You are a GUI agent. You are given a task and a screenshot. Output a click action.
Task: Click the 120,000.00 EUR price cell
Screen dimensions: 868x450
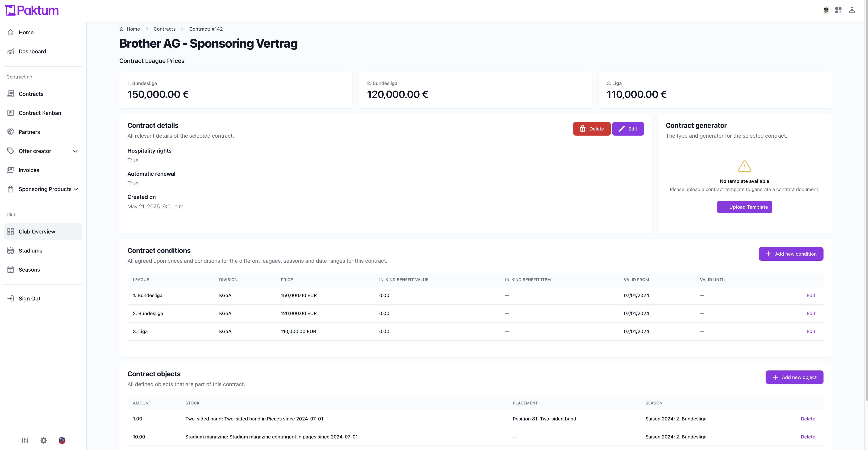(299, 313)
